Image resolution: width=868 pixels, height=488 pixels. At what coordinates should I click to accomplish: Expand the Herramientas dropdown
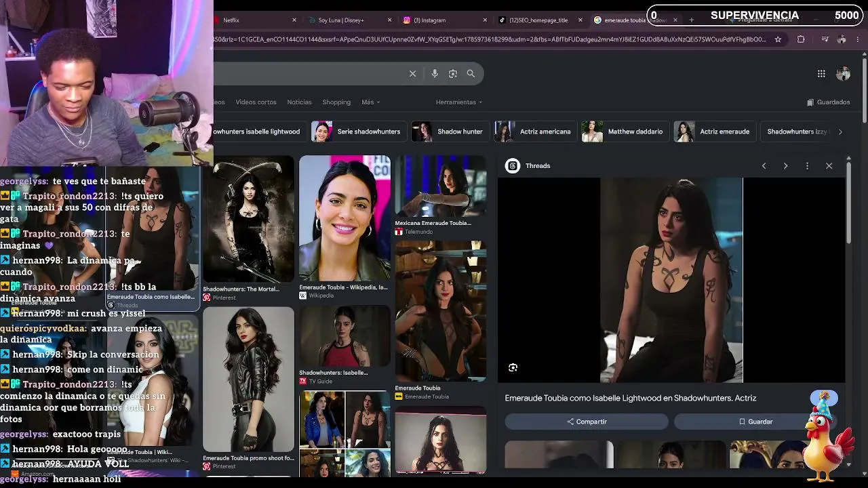tap(459, 102)
